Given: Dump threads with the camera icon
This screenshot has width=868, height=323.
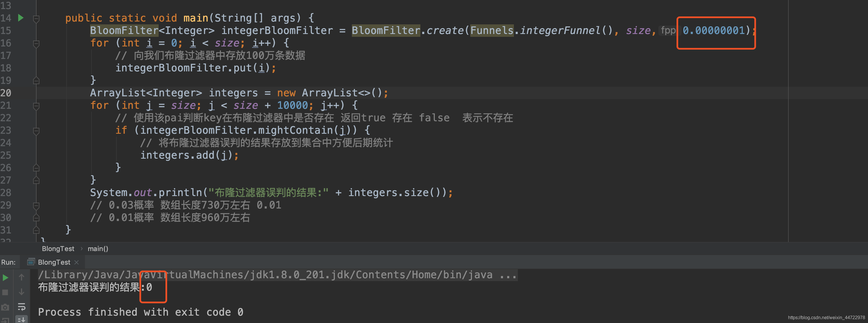Looking at the screenshot, I should 5,307.
